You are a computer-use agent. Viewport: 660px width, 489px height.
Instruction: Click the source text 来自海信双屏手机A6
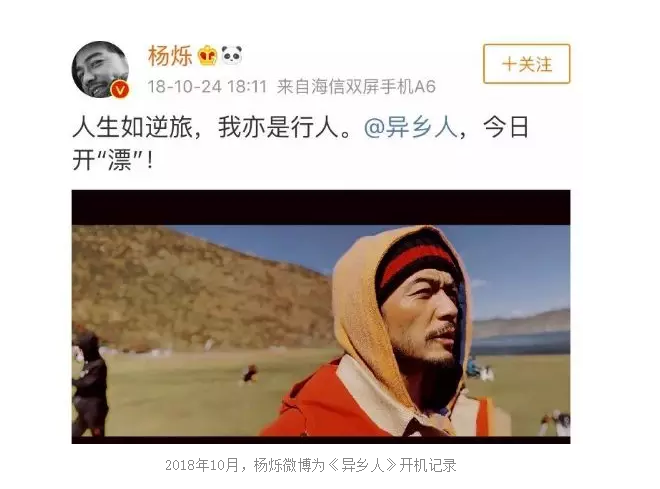tap(356, 87)
